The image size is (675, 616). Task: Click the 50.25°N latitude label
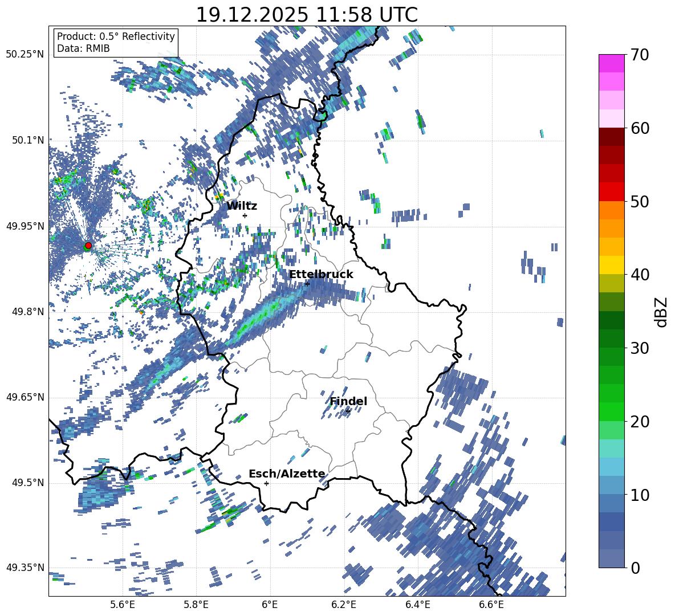[x=25, y=55]
